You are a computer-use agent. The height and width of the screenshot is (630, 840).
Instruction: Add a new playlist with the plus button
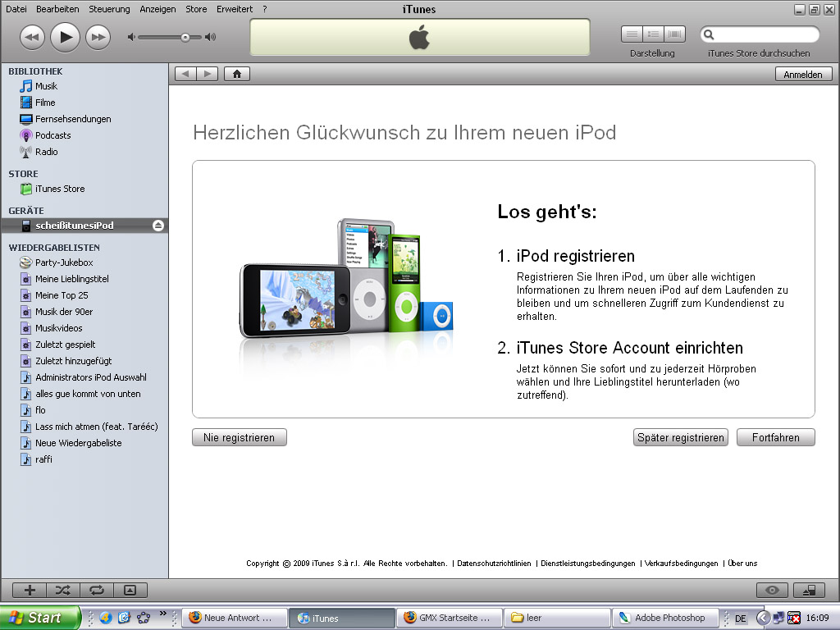coord(30,591)
